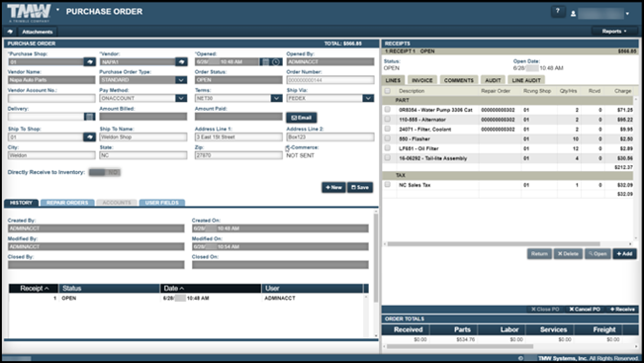
Task: Click the clock icon in Opened field
Action: (x=276, y=62)
